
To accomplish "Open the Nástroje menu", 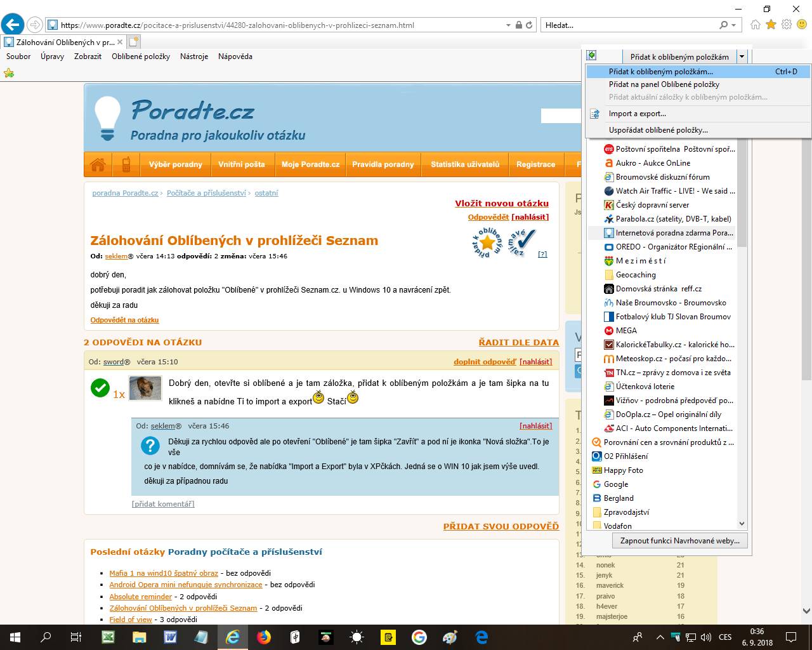I will 194,56.
